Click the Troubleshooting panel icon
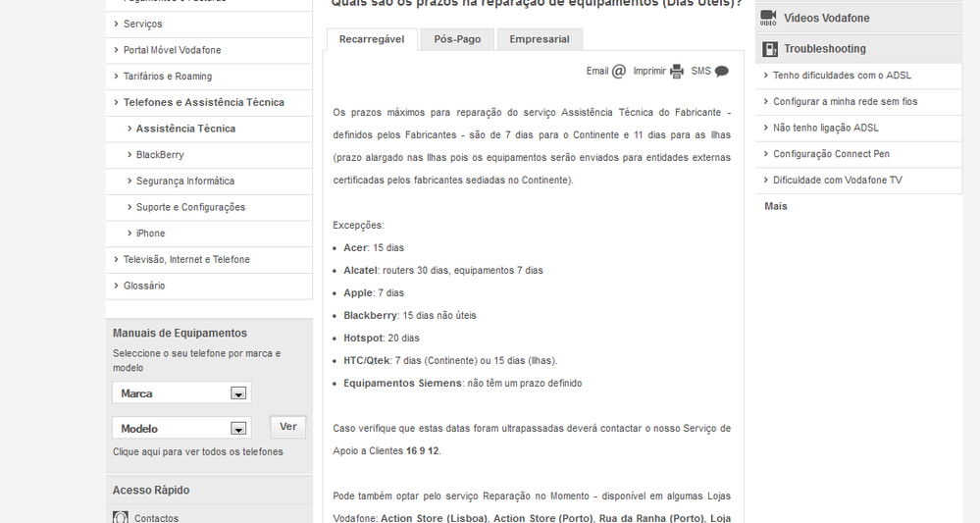This screenshot has height=523, width=980. [x=770, y=49]
